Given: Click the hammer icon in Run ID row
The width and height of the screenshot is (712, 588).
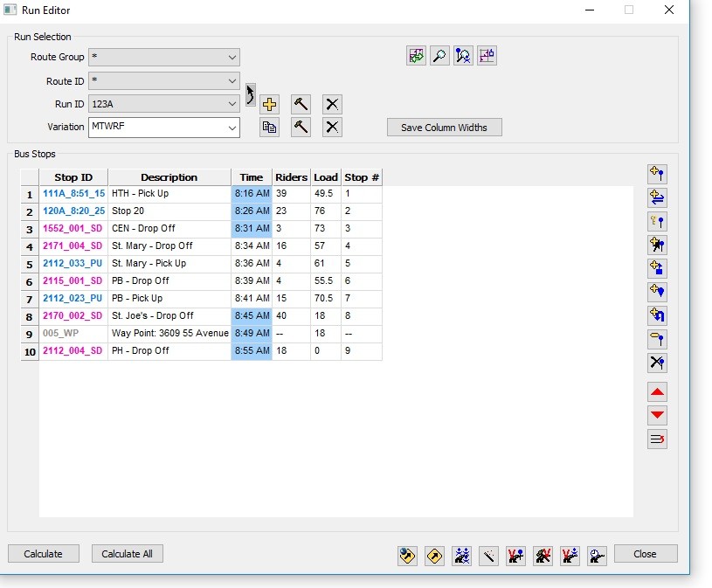Looking at the screenshot, I should tap(301, 105).
